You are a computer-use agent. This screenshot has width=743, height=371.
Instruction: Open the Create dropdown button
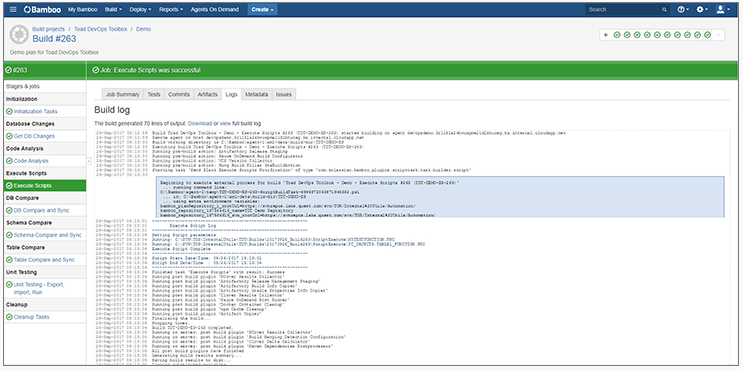pos(262,9)
